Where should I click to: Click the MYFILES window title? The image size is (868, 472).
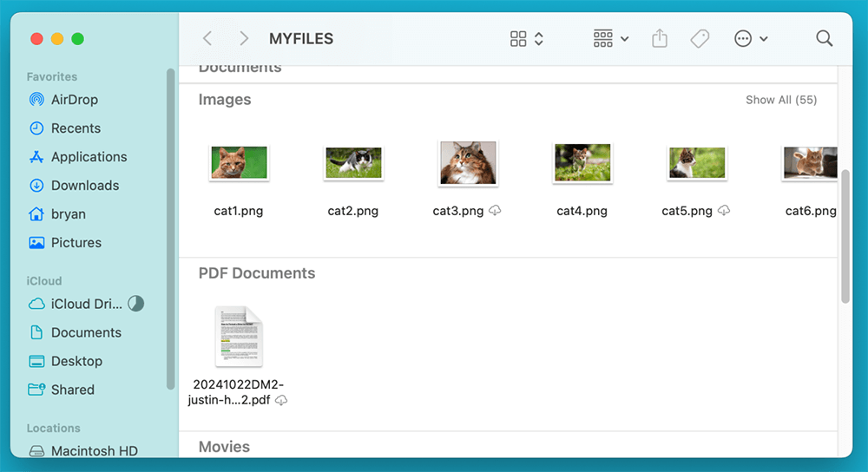point(301,39)
